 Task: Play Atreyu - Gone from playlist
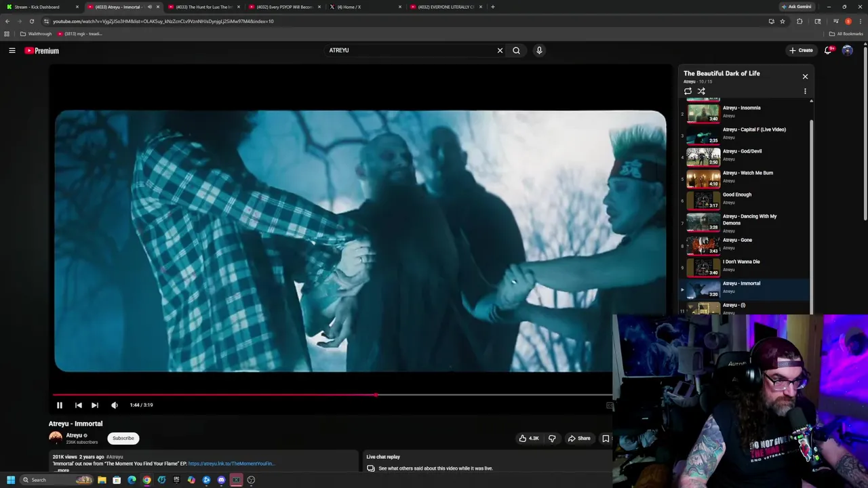(x=745, y=244)
